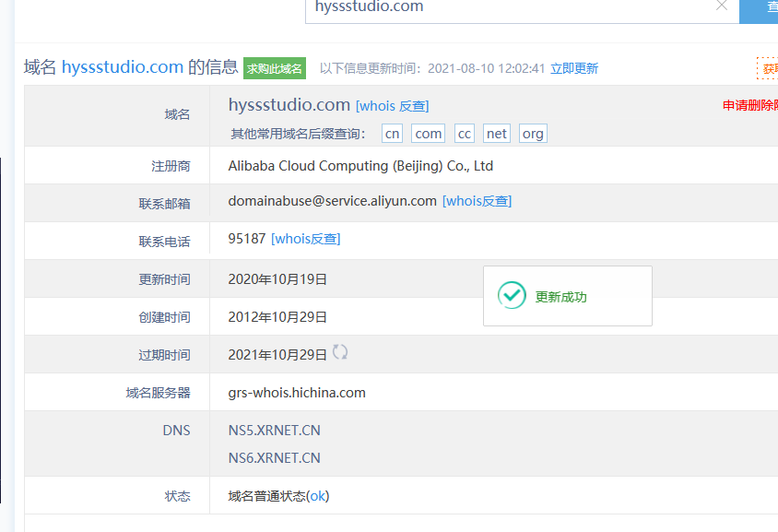
Task: Click [whois 反查] next to domain name
Action: 392,106
